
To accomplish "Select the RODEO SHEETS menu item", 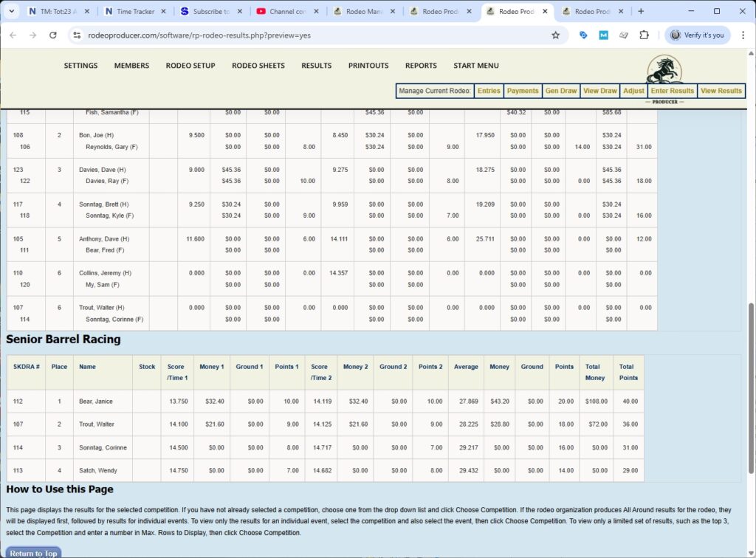I will pos(258,65).
